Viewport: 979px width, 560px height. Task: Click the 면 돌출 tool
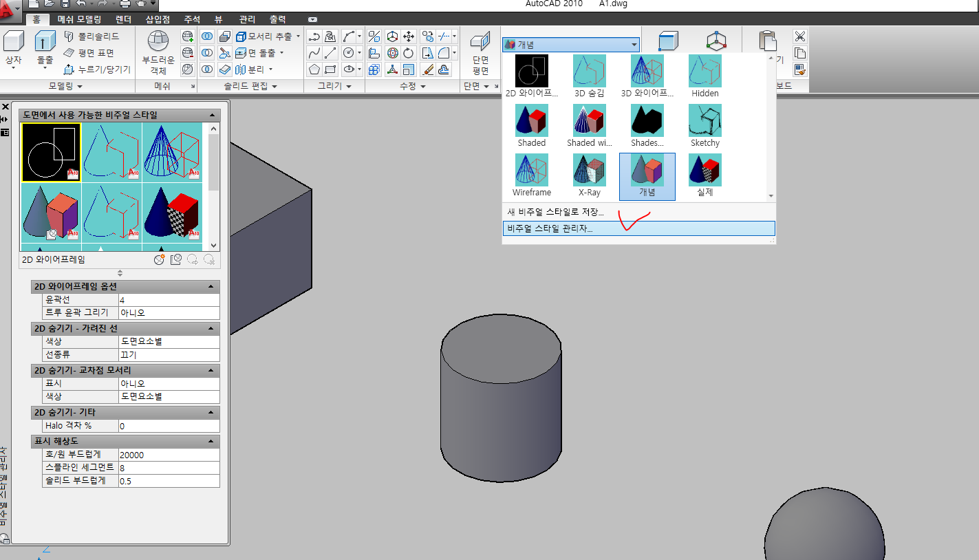click(x=255, y=53)
